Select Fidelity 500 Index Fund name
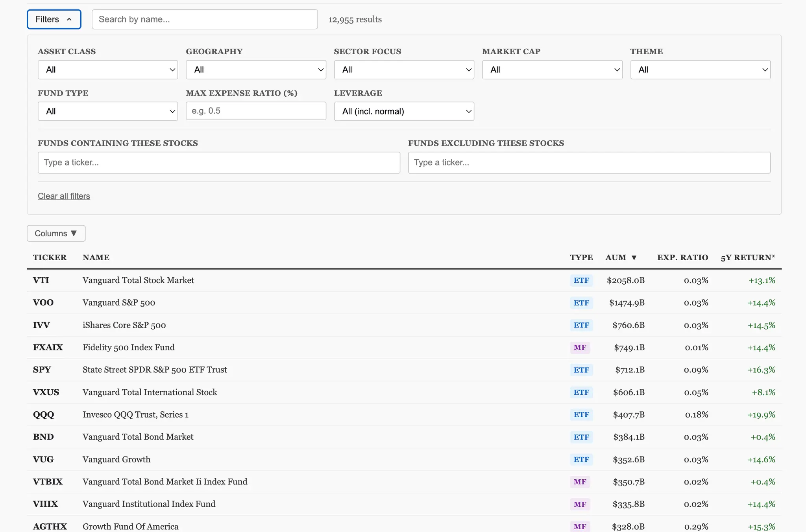 point(129,348)
